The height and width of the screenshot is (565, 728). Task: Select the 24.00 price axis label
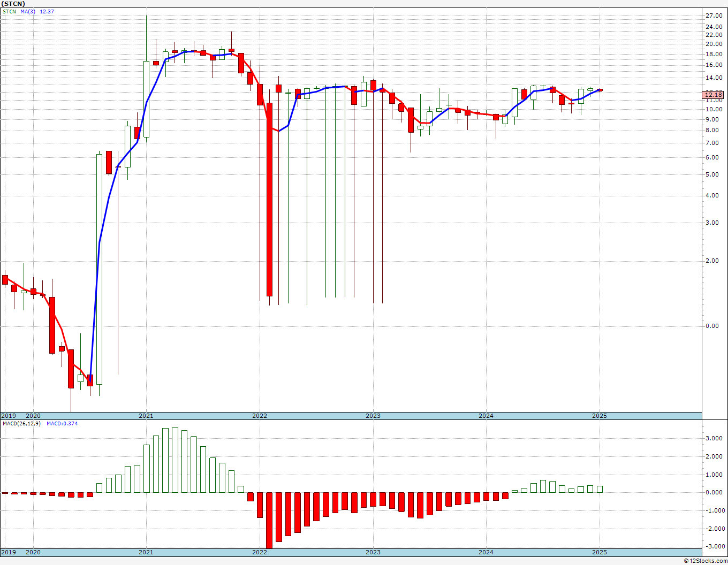[714, 27]
